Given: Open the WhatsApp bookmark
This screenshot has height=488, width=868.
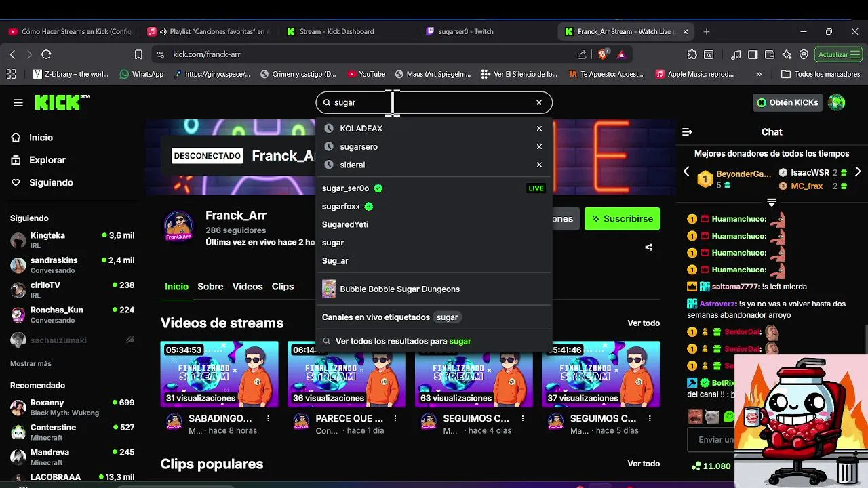Looking at the screenshot, I should pyautogui.click(x=142, y=74).
